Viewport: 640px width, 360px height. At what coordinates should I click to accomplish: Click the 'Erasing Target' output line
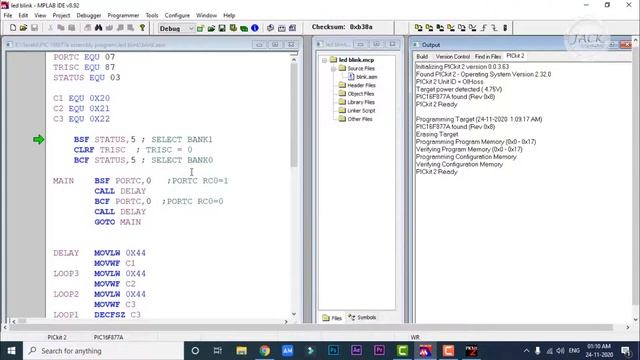[x=437, y=134]
